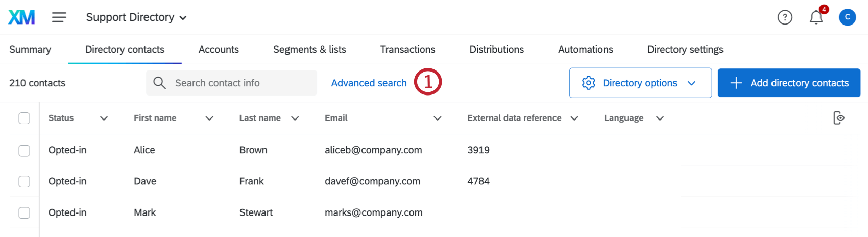Switch to the Segments & lists tab

pyautogui.click(x=309, y=50)
